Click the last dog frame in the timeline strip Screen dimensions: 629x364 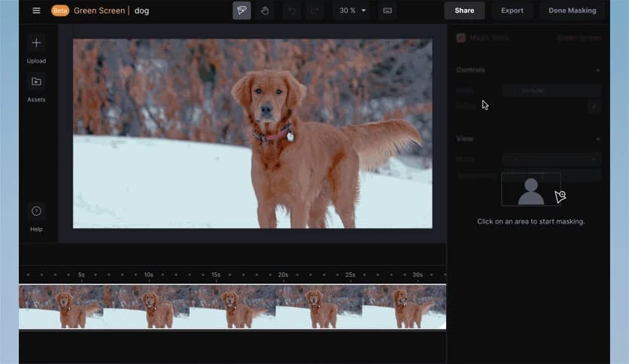click(x=404, y=307)
